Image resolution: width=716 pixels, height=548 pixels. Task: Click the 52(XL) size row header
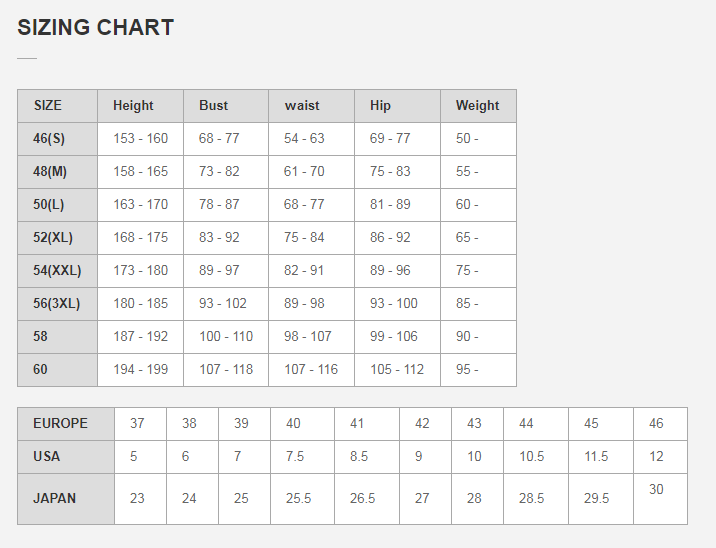point(53,237)
